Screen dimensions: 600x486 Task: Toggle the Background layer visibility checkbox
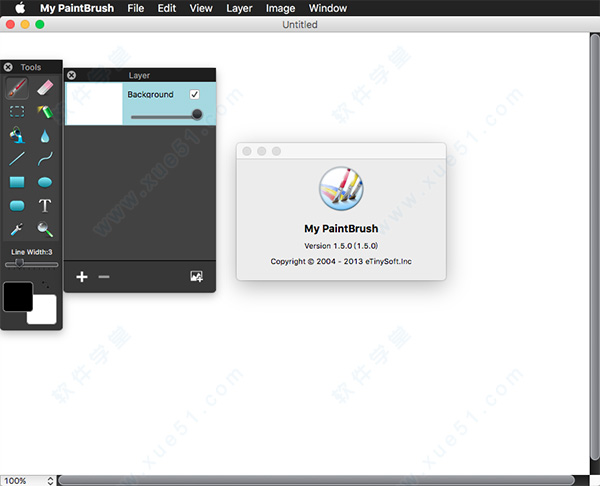click(194, 95)
